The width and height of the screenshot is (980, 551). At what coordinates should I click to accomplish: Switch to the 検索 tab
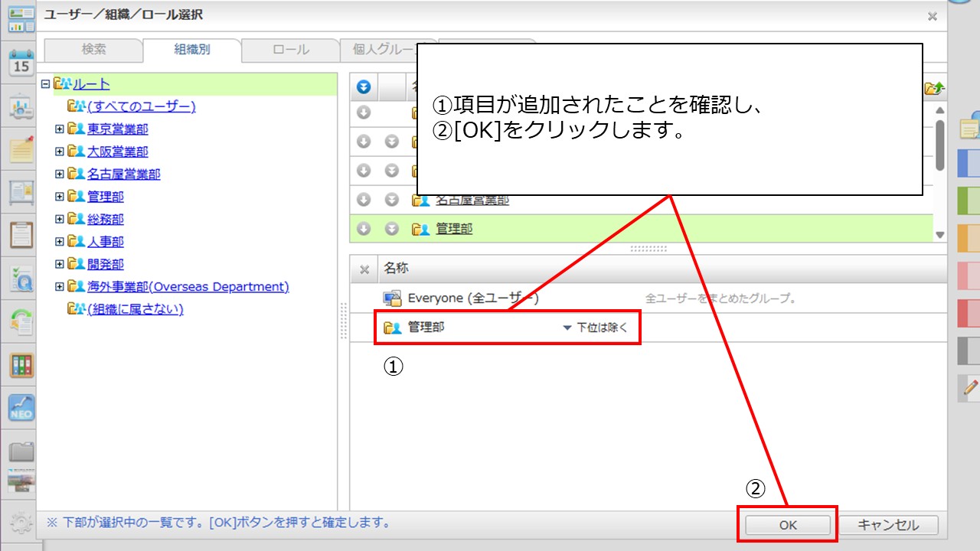[93, 50]
